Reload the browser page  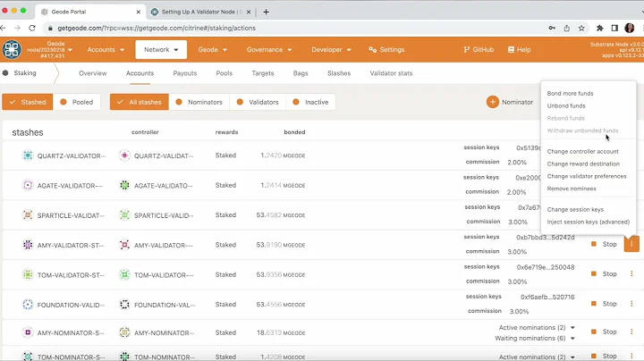(32, 28)
